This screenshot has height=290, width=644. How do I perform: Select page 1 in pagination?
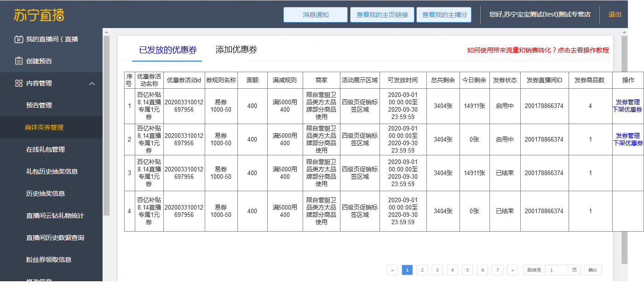coord(407,270)
